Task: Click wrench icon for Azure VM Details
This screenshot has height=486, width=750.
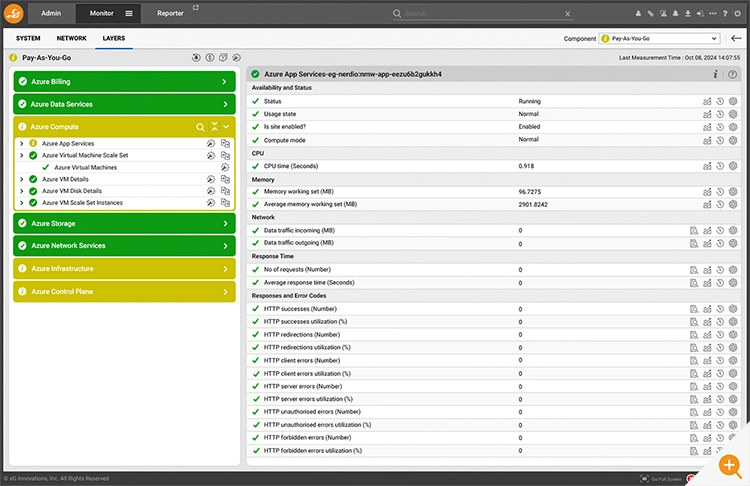Action: coord(210,179)
